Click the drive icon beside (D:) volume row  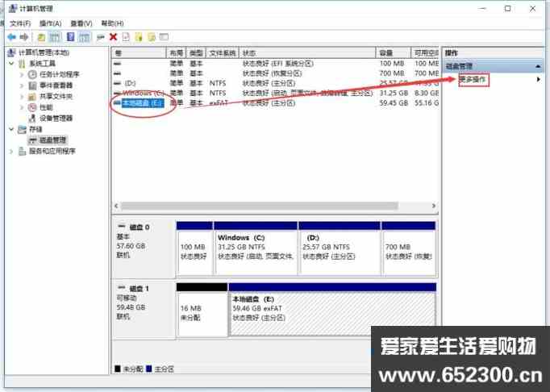(x=118, y=83)
